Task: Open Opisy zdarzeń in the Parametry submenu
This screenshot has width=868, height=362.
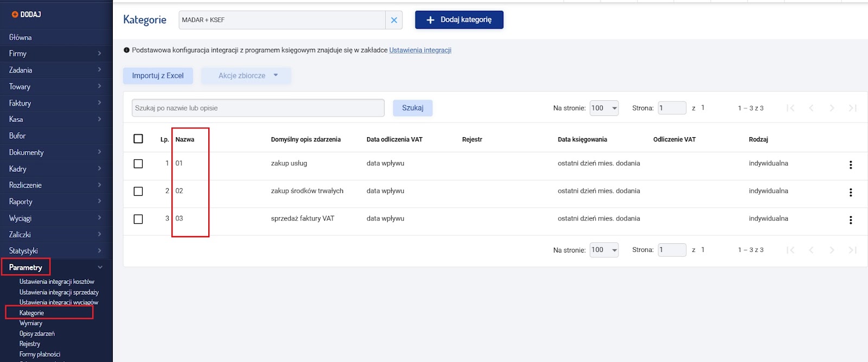Action: pyautogui.click(x=37, y=333)
